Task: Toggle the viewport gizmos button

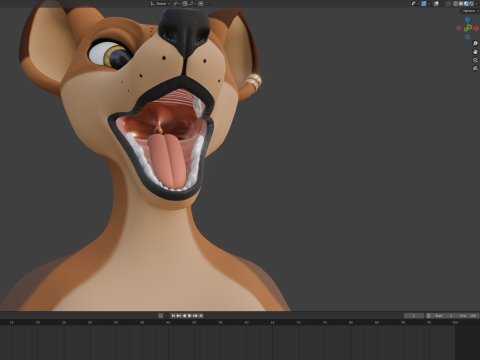Action: (424, 3)
